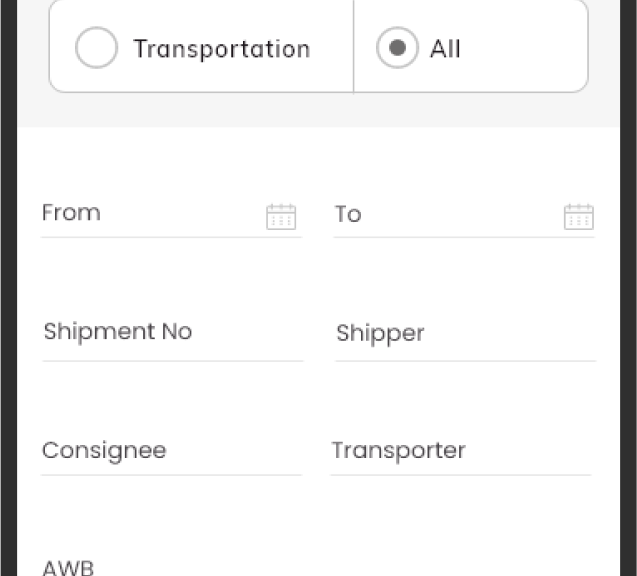Click the Shipment No placeholder text
This screenshot has width=637, height=576.
(118, 332)
